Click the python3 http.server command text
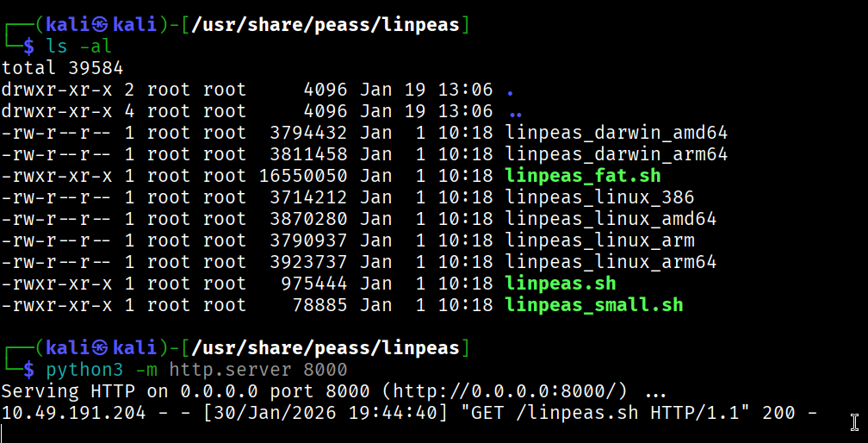Viewport: 868px width, 443px height. tap(196, 370)
